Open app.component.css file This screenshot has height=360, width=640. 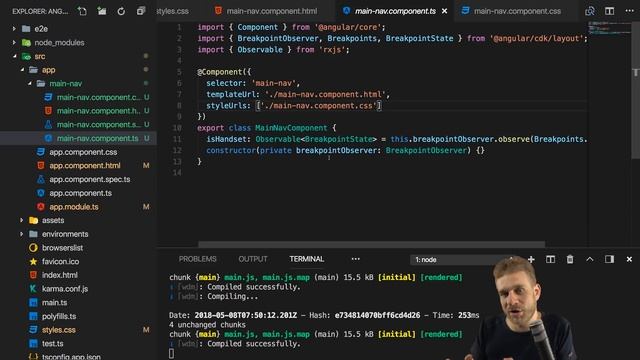83,152
